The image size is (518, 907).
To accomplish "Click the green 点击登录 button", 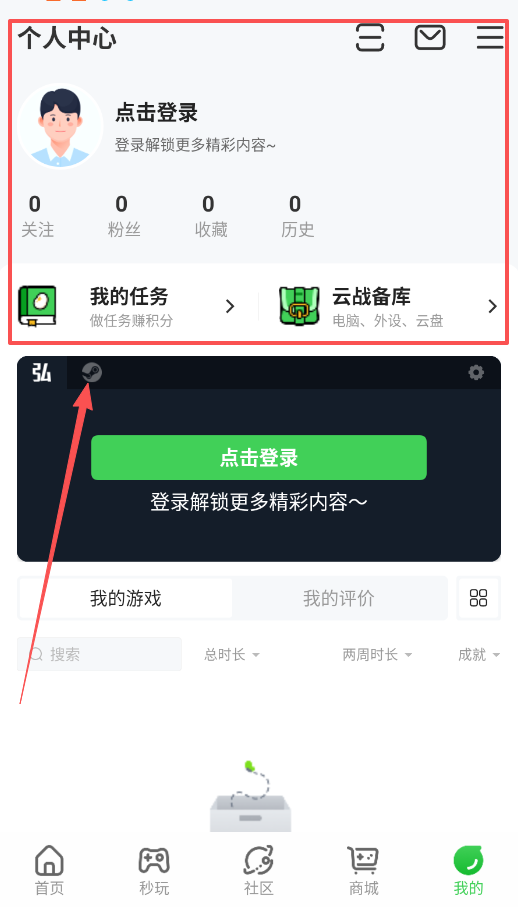I will click(x=259, y=458).
